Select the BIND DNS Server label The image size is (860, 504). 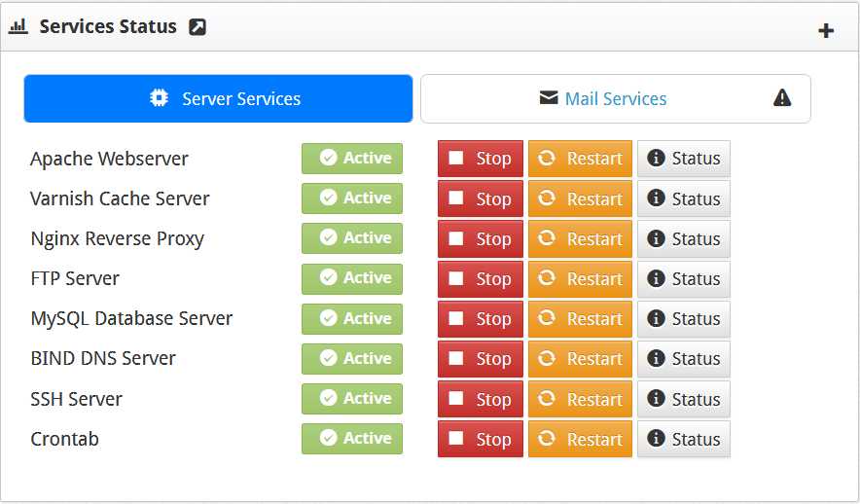point(103,359)
